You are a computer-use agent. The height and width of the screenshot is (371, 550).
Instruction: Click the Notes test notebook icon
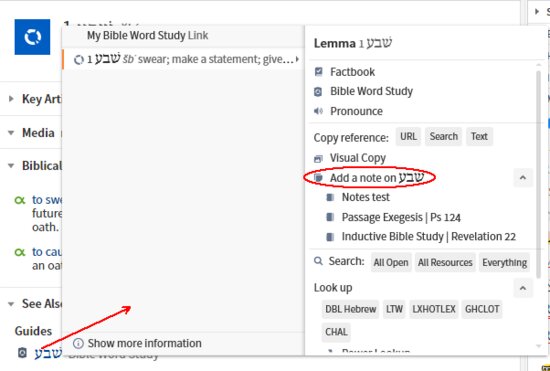point(330,197)
